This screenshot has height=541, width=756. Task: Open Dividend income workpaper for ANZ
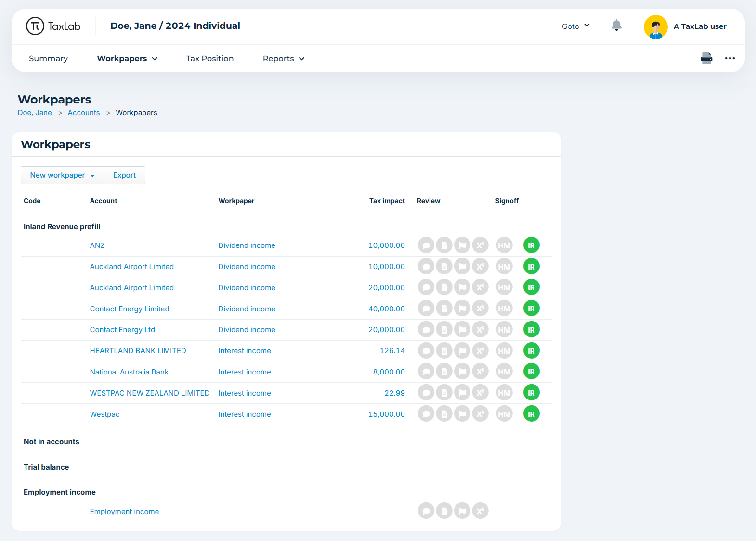(247, 245)
